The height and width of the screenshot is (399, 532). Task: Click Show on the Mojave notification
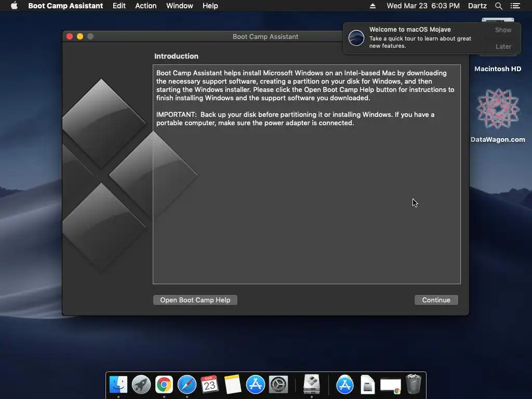click(x=503, y=30)
